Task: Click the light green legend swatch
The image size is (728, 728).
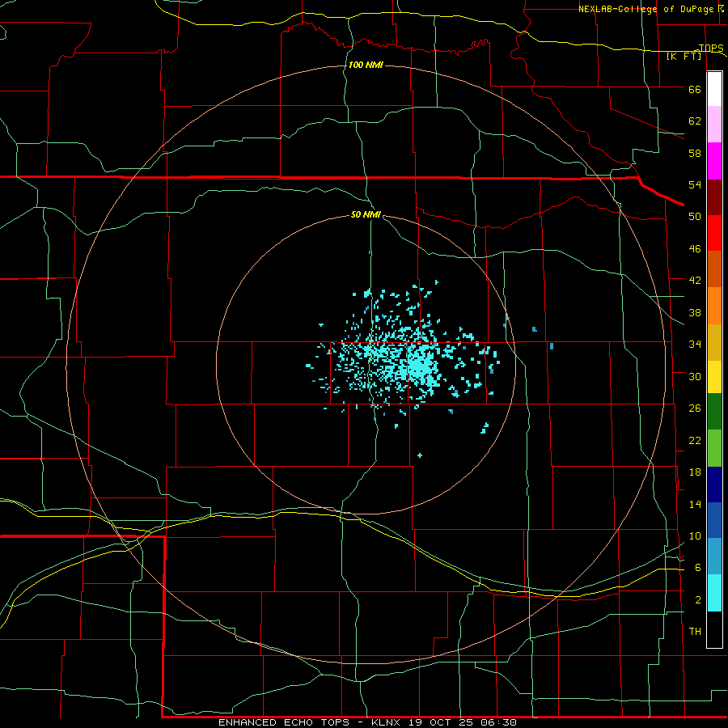Action: click(x=714, y=448)
